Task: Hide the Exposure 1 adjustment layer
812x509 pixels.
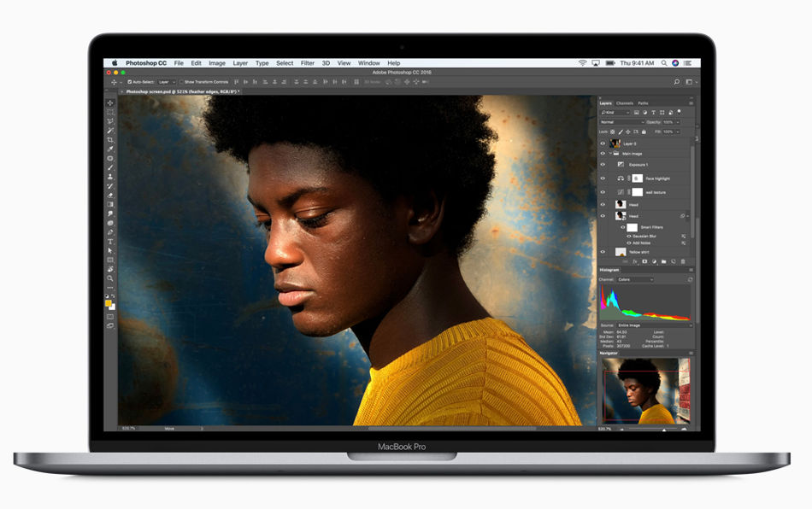Action: pos(603,165)
